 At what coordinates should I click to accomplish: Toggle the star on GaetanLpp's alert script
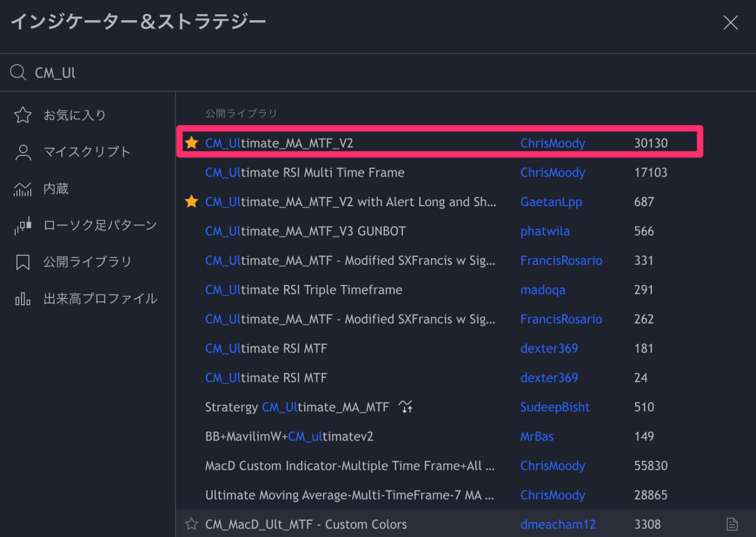[x=192, y=201]
